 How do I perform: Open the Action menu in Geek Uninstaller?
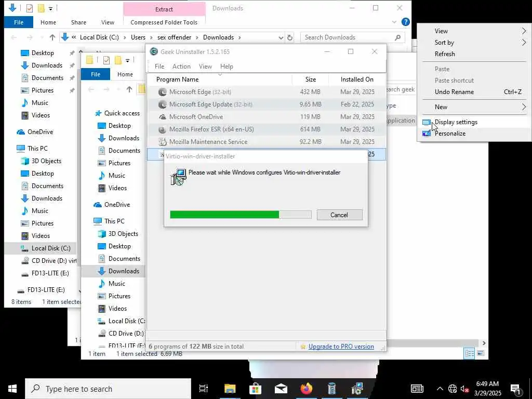pyautogui.click(x=181, y=66)
